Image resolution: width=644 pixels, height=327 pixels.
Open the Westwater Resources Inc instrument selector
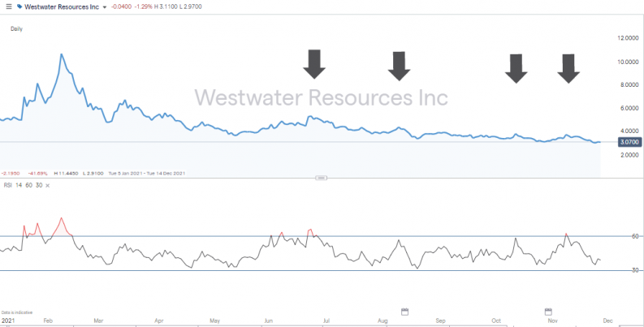click(x=62, y=7)
